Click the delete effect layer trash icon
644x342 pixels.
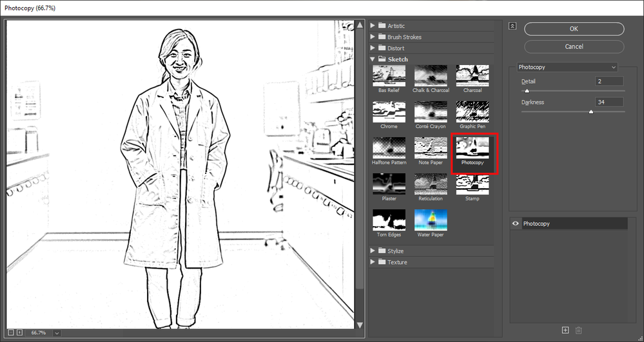(578, 330)
